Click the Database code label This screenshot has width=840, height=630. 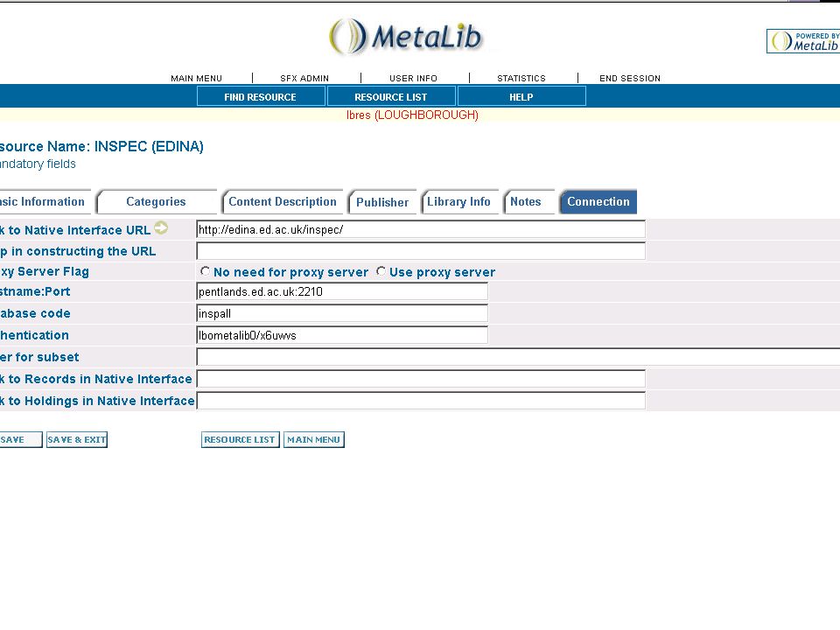click(x=35, y=313)
